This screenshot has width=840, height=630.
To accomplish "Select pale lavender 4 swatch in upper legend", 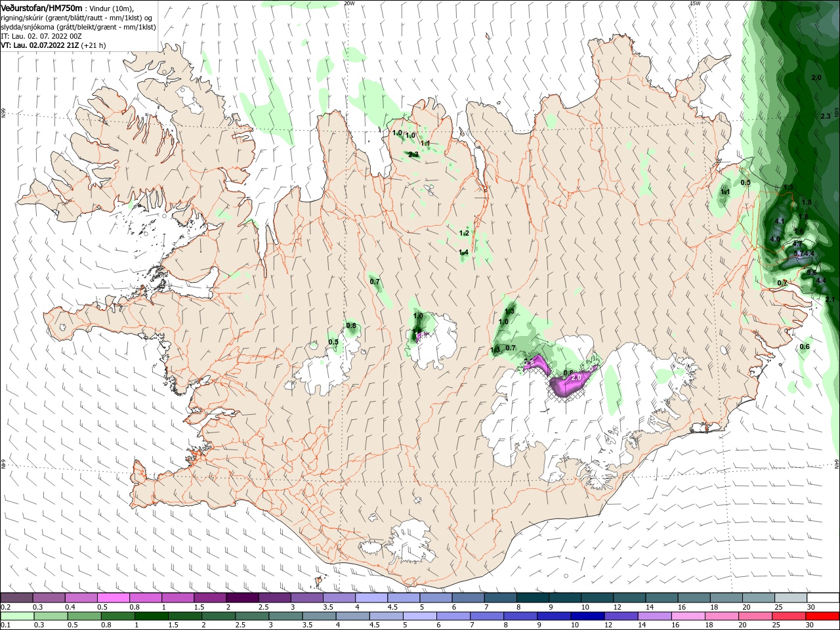I will [x=371, y=598].
